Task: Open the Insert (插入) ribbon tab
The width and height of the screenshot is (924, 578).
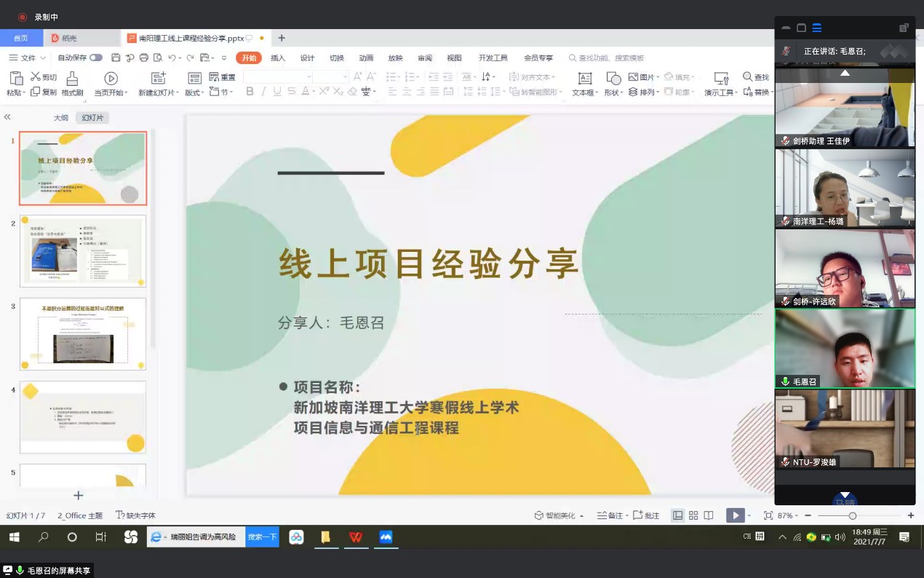Action: point(278,58)
